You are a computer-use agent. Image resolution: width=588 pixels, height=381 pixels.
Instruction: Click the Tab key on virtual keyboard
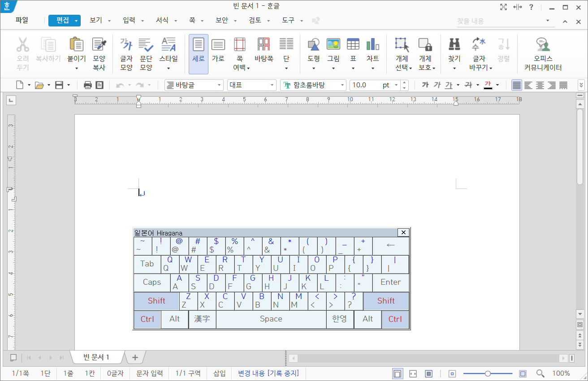click(147, 264)
